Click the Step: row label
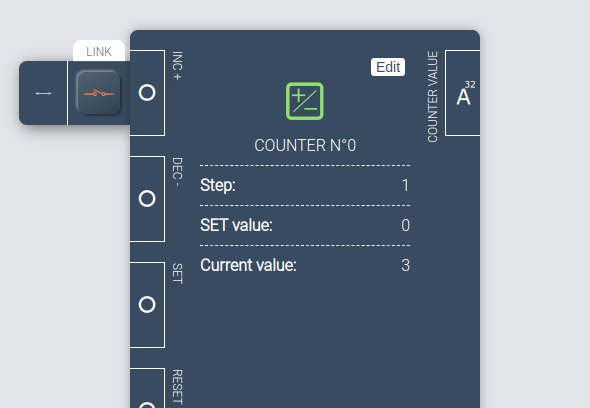The height and width of the screenshot is (408, 590). click(218, 185)
